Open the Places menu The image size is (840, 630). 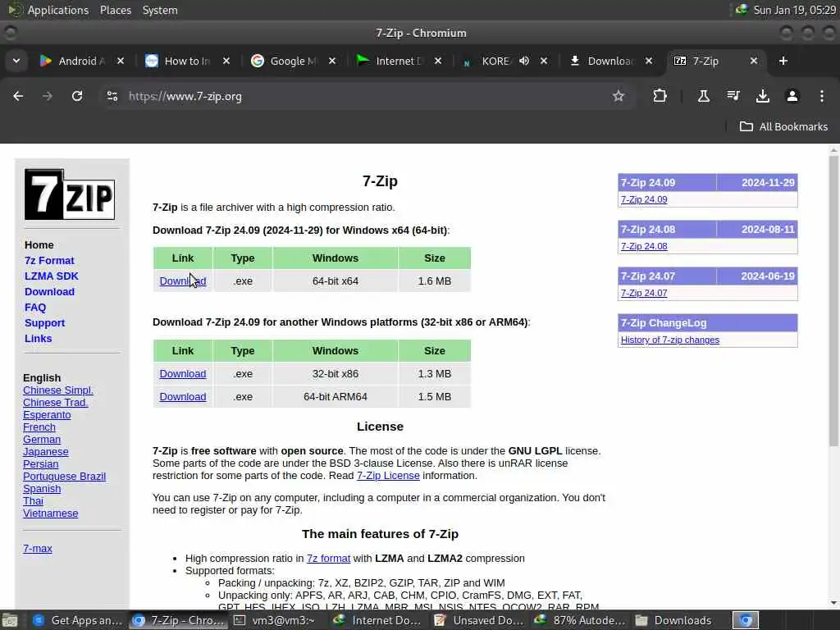[x=115, y=10]
